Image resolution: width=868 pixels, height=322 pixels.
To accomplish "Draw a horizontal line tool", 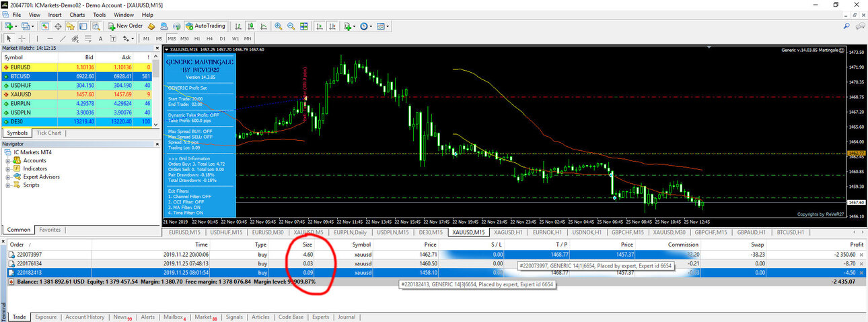I will (x=50, y=38).
